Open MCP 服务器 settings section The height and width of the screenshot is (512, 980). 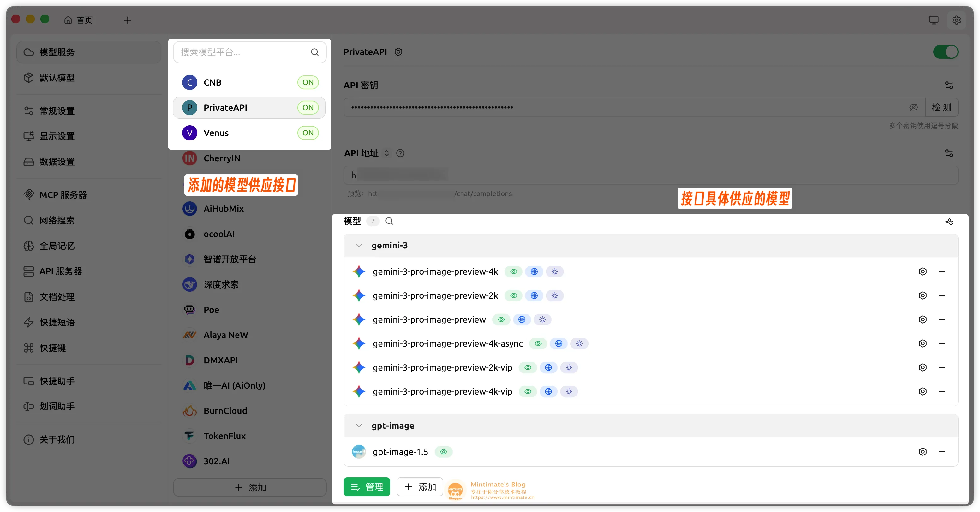click(x=63, y=195)
